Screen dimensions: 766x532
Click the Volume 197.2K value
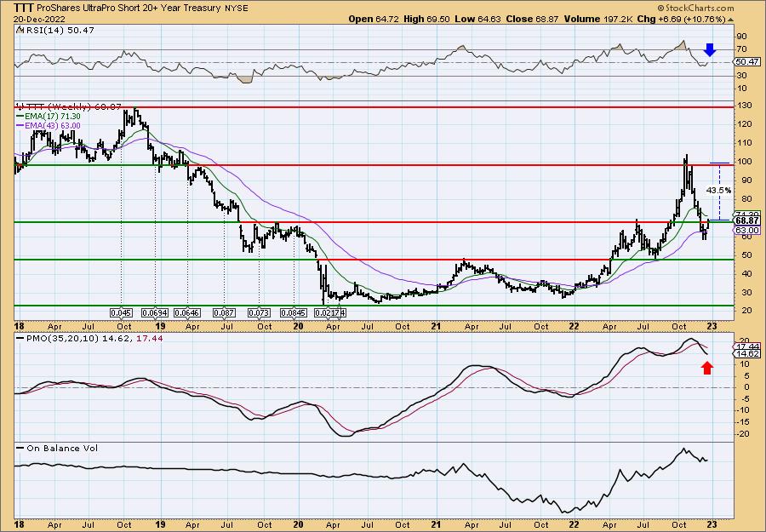[598, 19]
